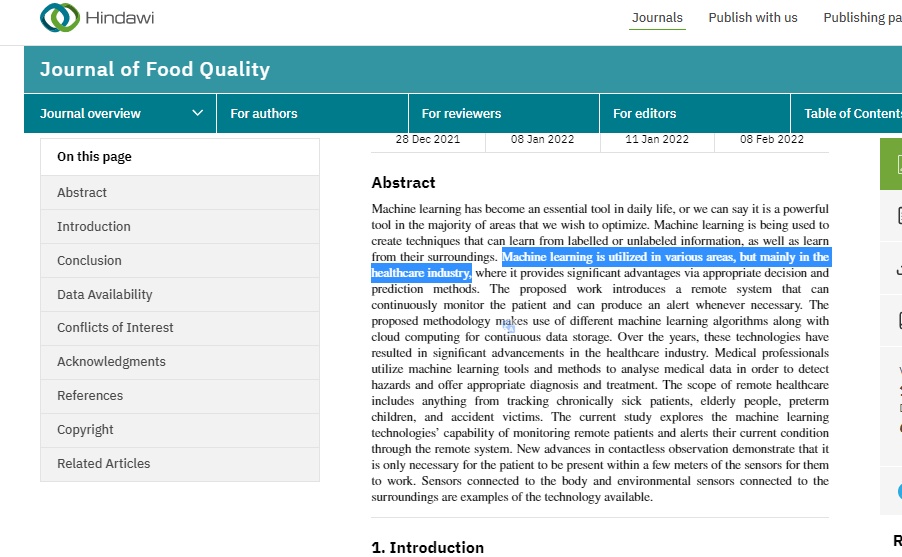The height and width of the screenshot is (557, 902).
Task: Open Data Availability section link
Action: (105, 294)
